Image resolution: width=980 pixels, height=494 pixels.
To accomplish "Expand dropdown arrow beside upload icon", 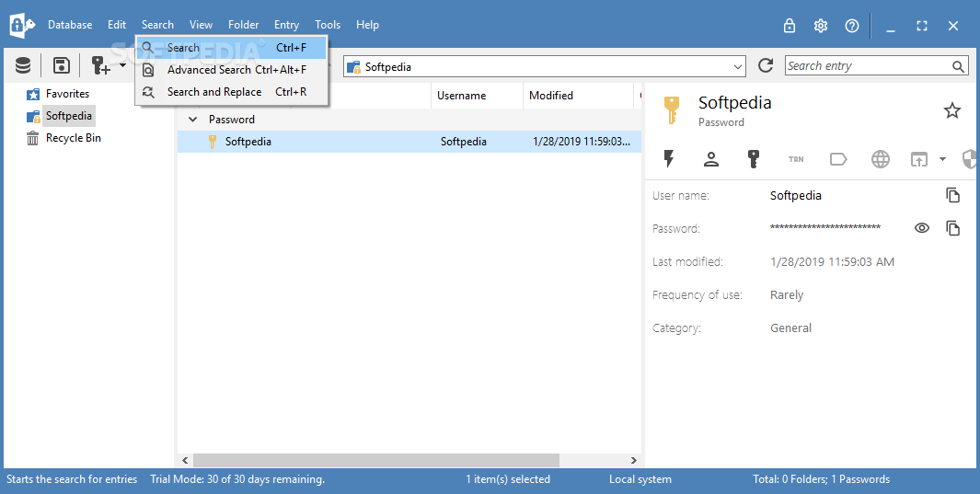I will point(942,159).
